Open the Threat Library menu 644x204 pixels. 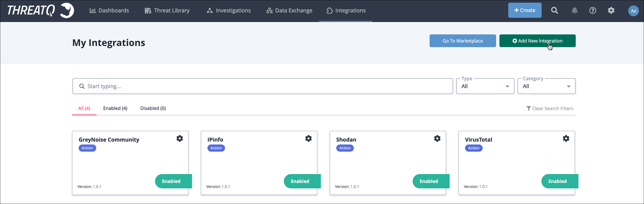[167, 10]
